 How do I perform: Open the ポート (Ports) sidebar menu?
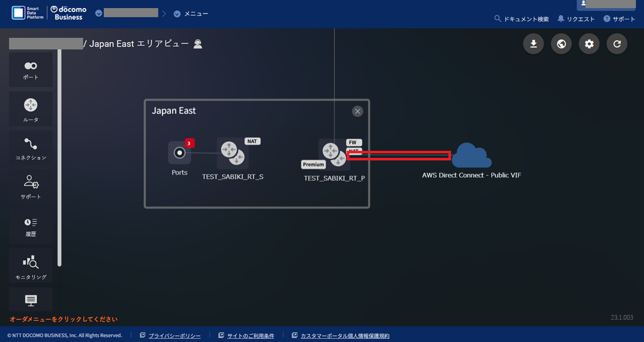(31, 70)
